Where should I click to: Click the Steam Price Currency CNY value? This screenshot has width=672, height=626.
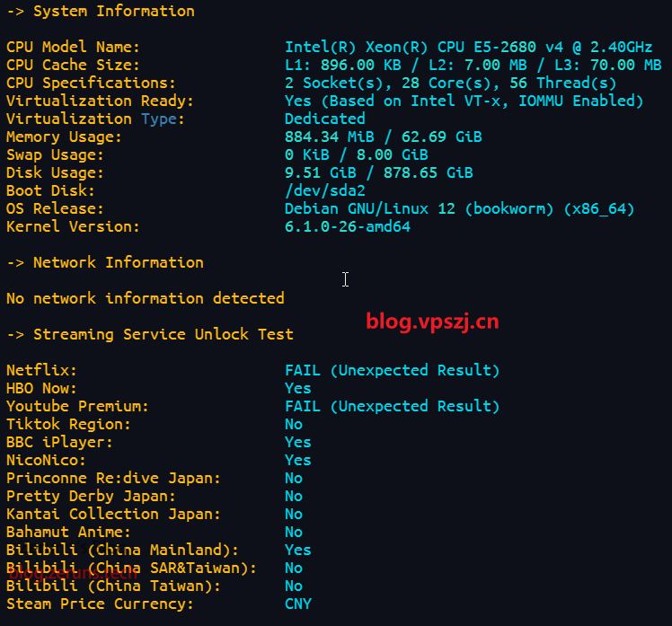297,604
